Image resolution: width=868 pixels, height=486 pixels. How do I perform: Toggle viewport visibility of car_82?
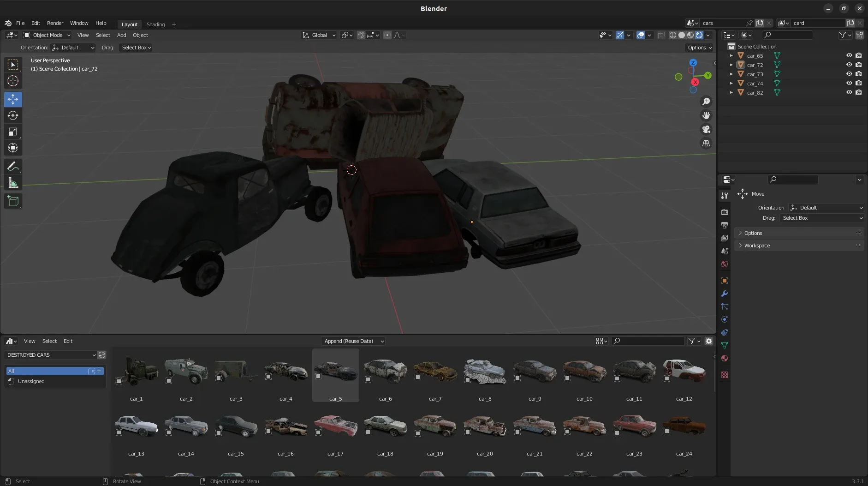pyautogui.click(x=849, y=92)
